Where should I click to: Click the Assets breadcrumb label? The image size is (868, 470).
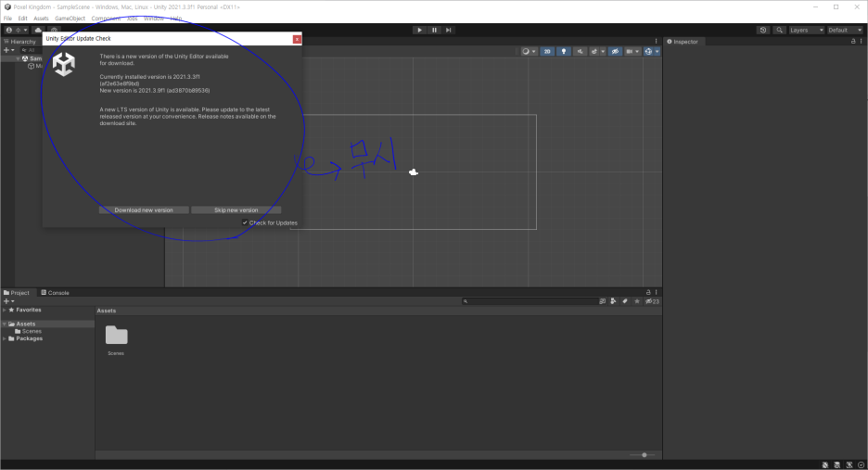coord(107,311)
